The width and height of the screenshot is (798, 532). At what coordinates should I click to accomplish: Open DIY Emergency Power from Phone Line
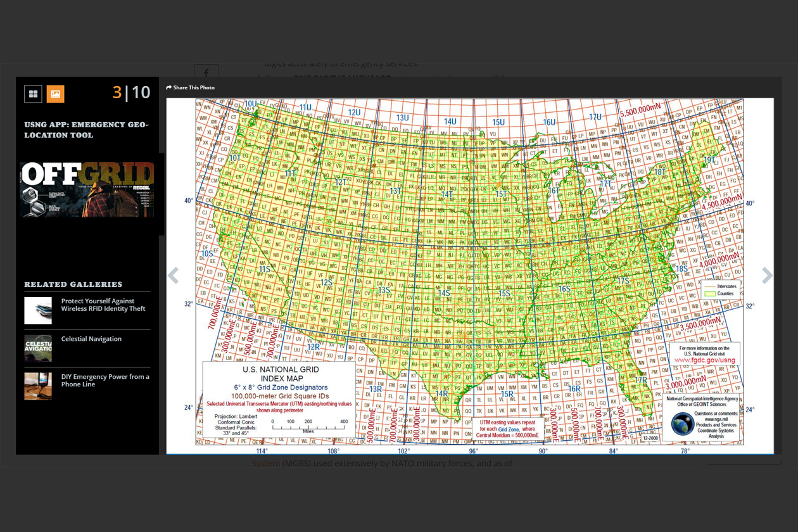click(105, 380)
